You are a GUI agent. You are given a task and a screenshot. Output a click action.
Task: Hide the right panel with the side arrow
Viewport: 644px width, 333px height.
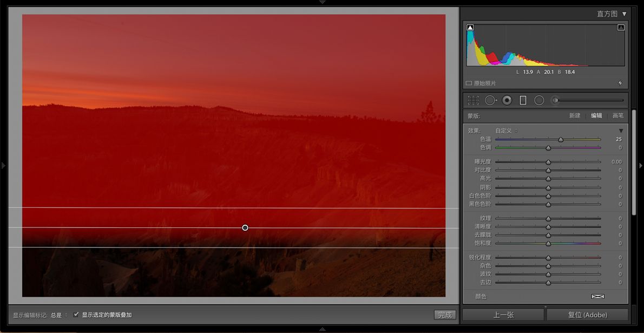(x=641, y=166)
